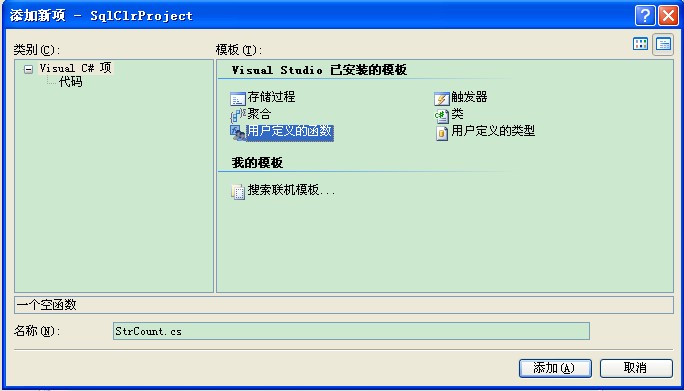The width and height of the screenshot is (684, 391).
Task: Open the dialog help question-mark button
Action: point(645,16)
